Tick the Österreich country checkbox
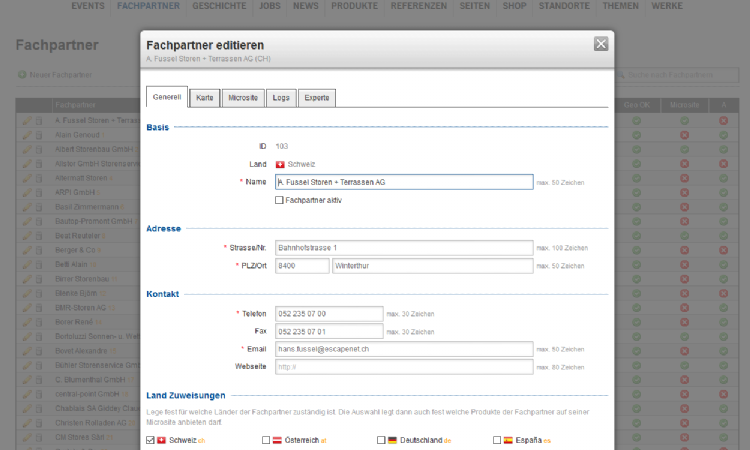750x450 pixels. 266,440
